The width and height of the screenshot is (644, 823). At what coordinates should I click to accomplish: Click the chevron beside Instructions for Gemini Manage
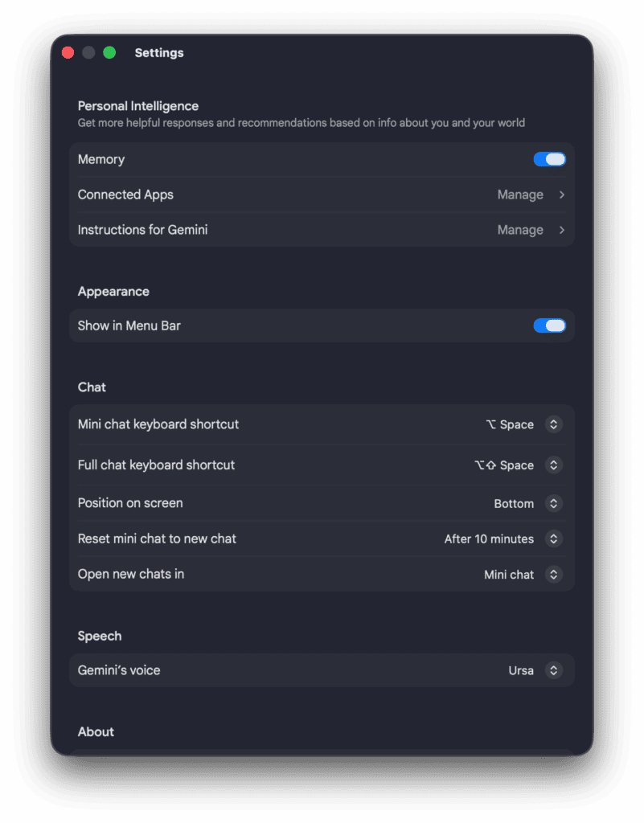560,230
